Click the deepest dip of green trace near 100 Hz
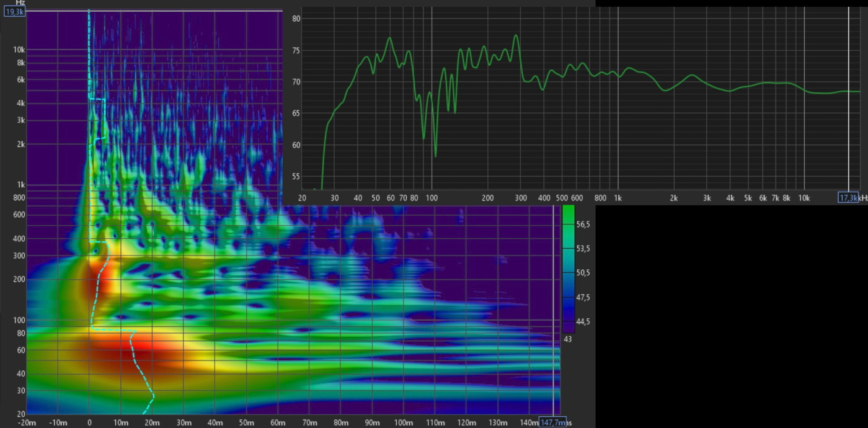 coord(435,156)
